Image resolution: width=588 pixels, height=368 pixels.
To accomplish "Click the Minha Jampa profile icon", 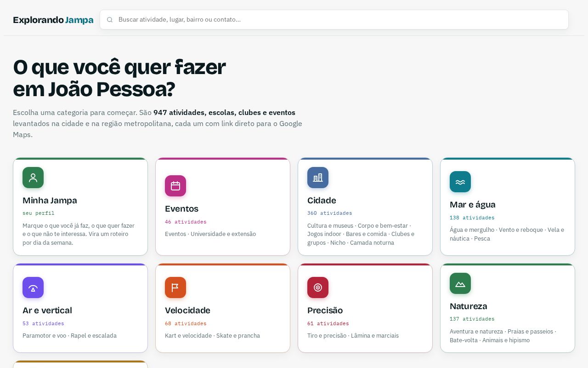I will [33, 178].
